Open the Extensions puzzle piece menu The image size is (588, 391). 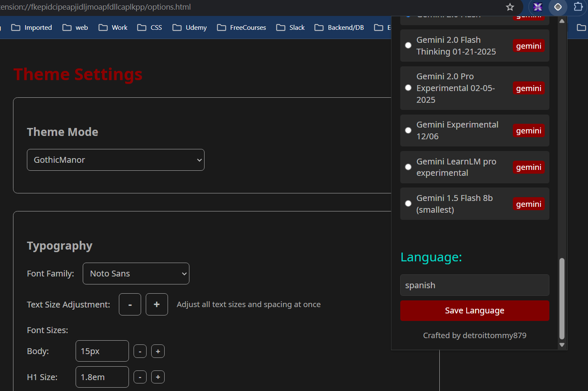point(578,7)
